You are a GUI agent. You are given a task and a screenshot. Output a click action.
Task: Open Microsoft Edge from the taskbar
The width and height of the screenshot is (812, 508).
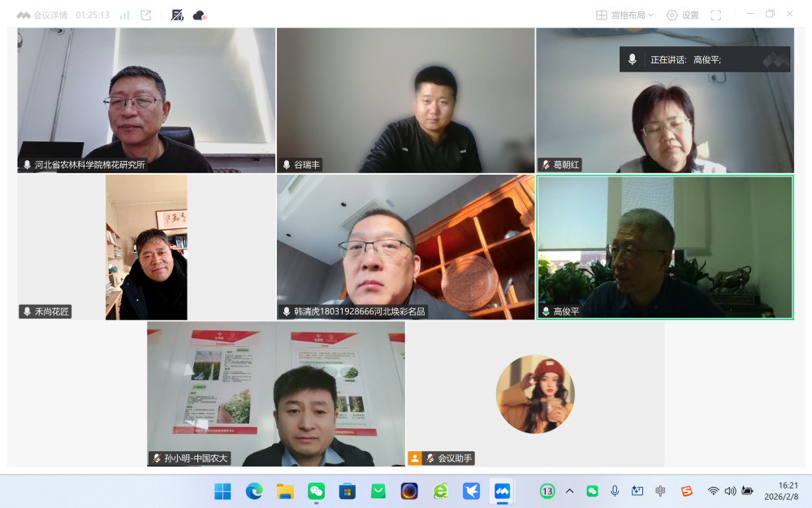point(254,491)
